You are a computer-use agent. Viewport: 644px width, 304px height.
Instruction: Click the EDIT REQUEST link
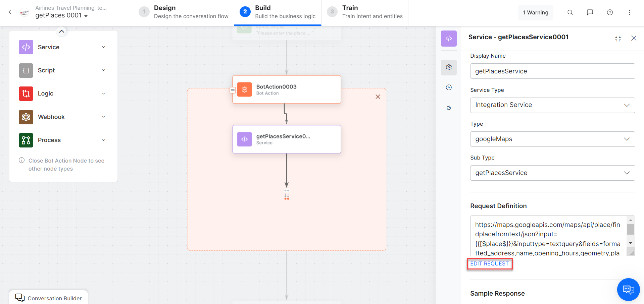coord(489,264)
